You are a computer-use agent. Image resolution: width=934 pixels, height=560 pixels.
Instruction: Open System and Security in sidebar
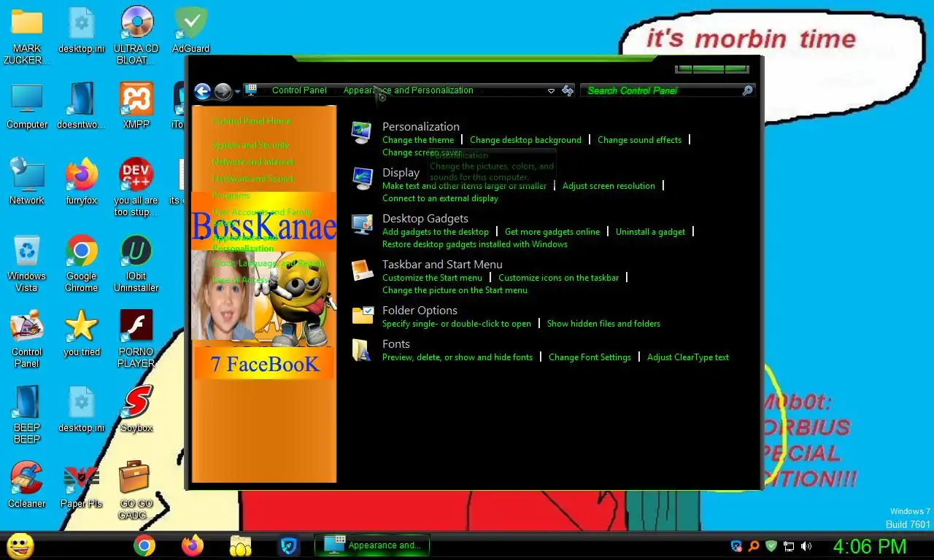(251, 145)
